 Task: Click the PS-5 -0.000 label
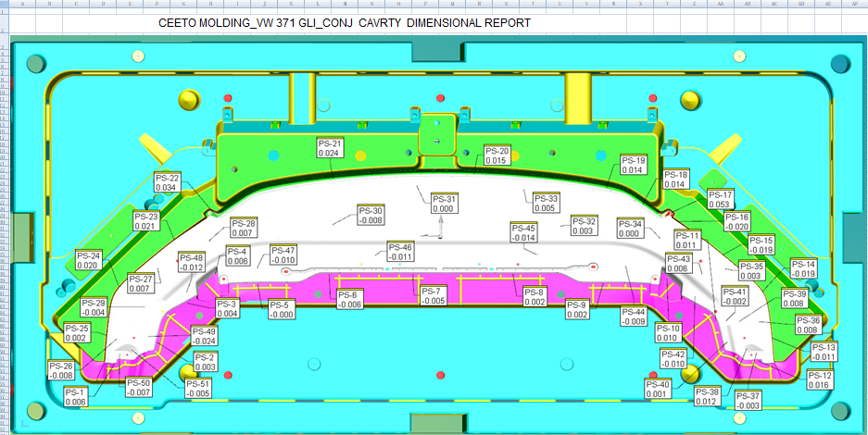pyautogui.click(x=282, y=309)
